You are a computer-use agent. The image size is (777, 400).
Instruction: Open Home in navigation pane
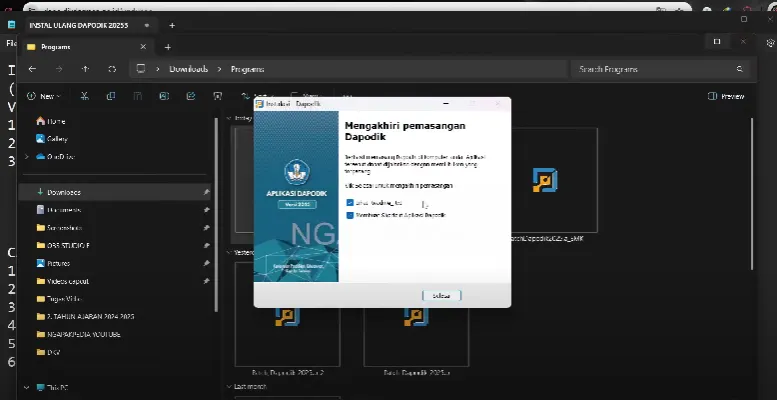tap(51, 121)
